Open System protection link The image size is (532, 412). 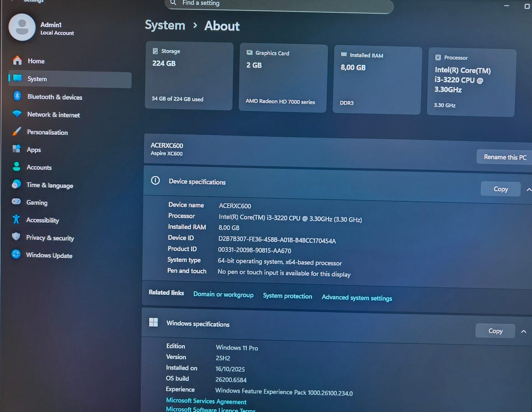click(x=288, y=296)
